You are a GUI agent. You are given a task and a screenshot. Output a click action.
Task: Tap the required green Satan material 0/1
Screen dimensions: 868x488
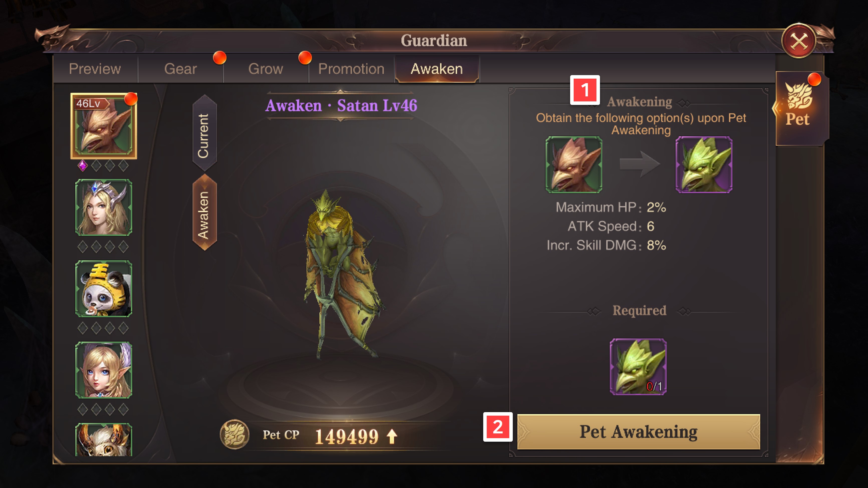point(638,367)
